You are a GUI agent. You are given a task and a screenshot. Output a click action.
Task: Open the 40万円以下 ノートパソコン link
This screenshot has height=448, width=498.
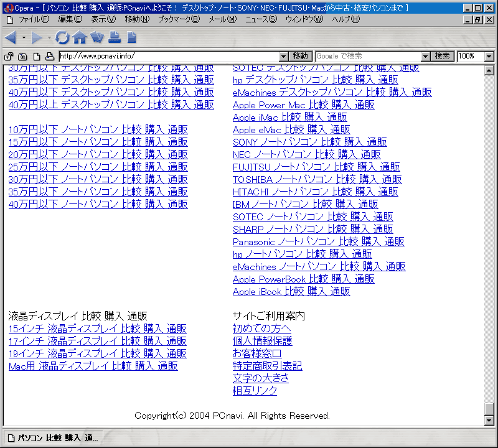98,204
